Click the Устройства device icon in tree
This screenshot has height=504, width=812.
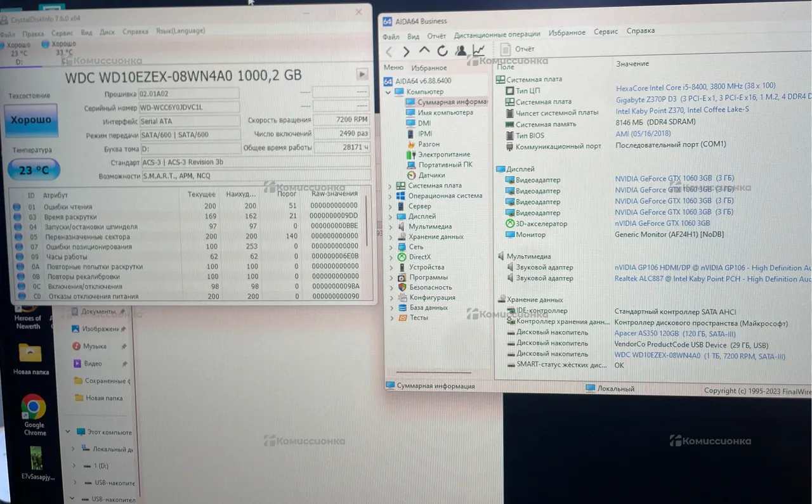click(402, 267)
